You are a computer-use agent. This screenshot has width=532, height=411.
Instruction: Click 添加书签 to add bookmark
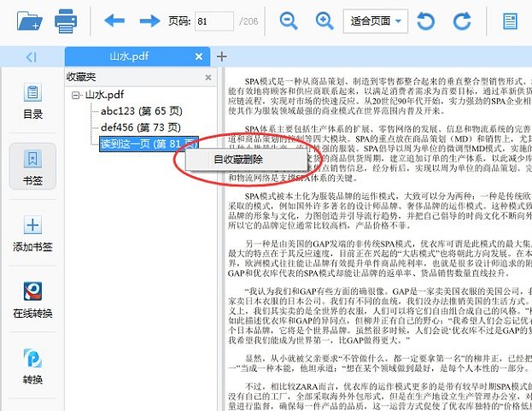(x=32, y=233)
